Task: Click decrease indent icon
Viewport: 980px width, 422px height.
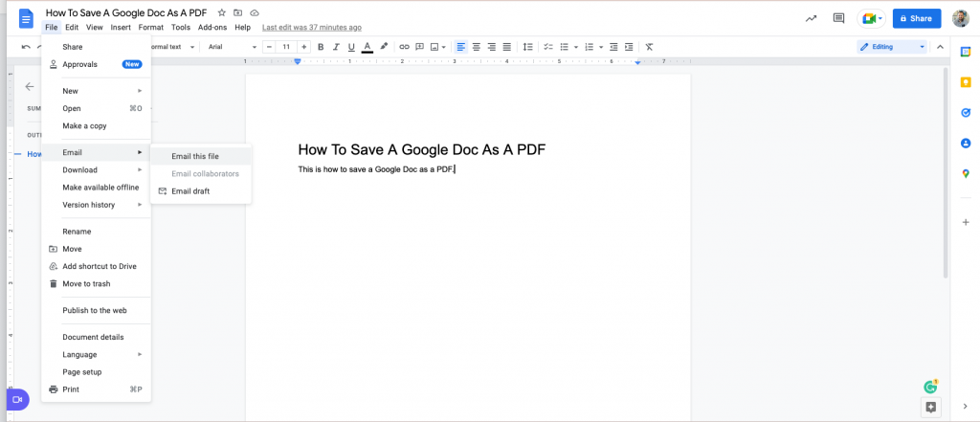Action: point(613,47)
